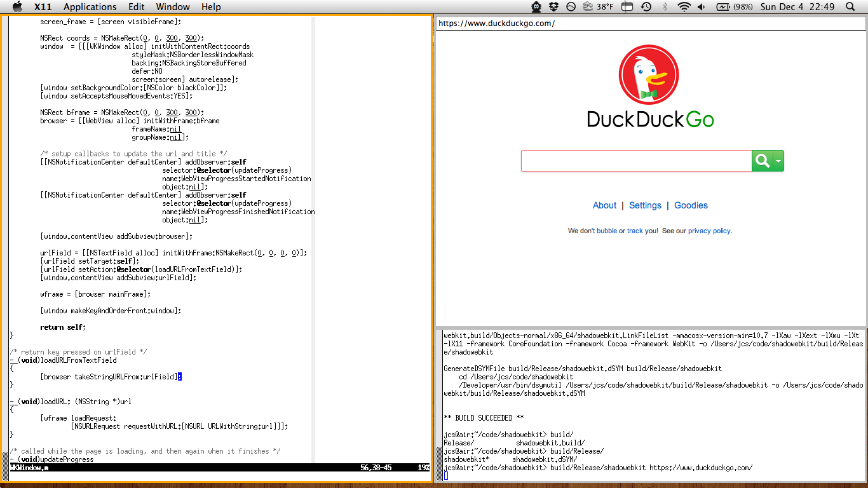Open the Edit menu
868x488 pixels.
136,7
